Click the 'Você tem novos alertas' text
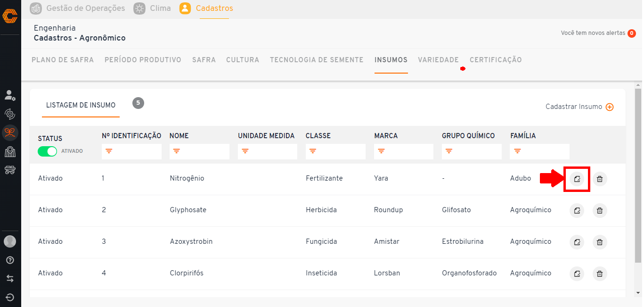This screenshot has height=307, width=644. pyautogui.click(x=593, y=33)
